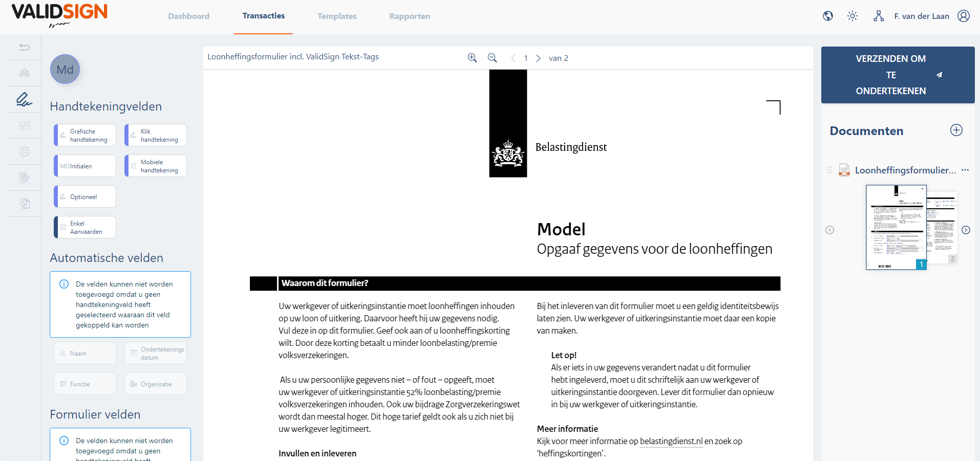Open the Dashboard tab
Image resolution: width=980 pixels, height=461 pixels.
pos(189,16)
